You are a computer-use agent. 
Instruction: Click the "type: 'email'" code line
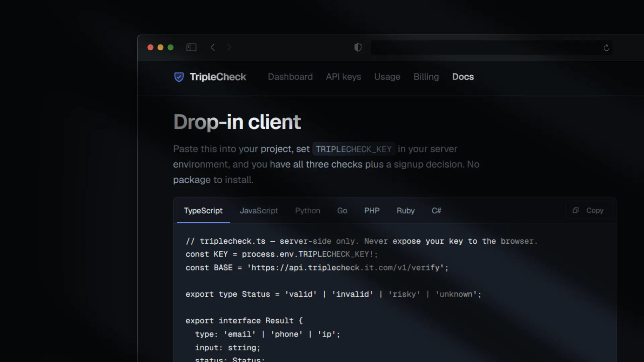pos(267,334)
